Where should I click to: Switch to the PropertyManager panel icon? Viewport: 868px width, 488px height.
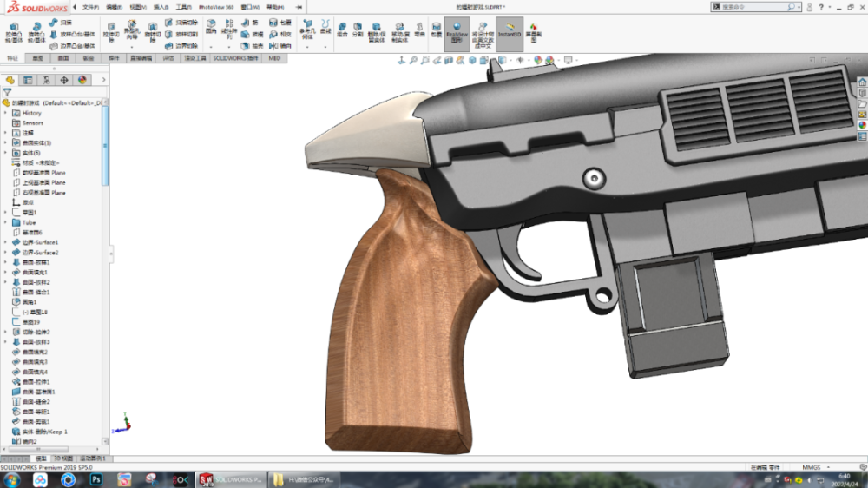[29, 80]
